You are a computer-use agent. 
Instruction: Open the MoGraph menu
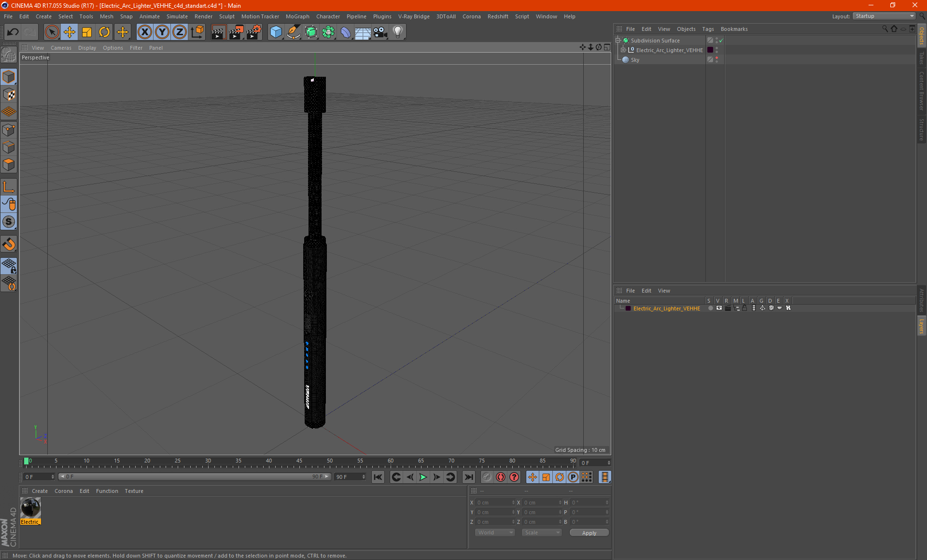coord(297,16)
